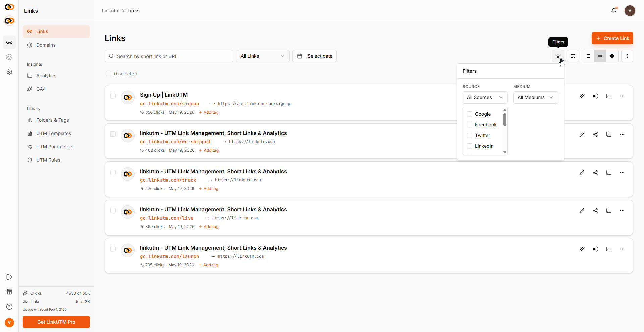Check the Twitter source filter
The image size is (644, 332).
[x=470, y=135]
